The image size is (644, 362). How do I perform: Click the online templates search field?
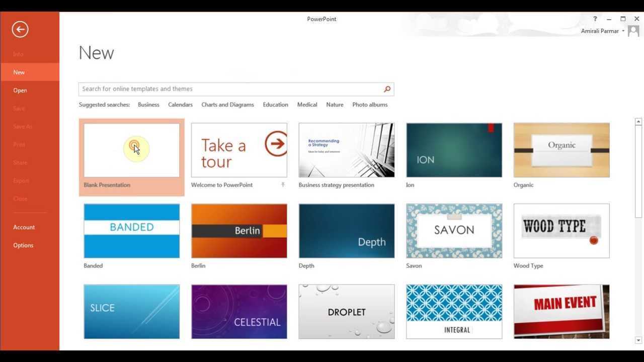(x=230, y=89)
